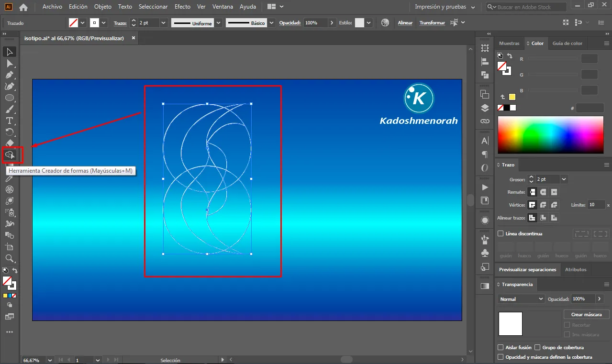This screenshot has height=364, width=612.
Task: Open the Archivo menu
Action: pyautogui.click(x=52, y=7)
